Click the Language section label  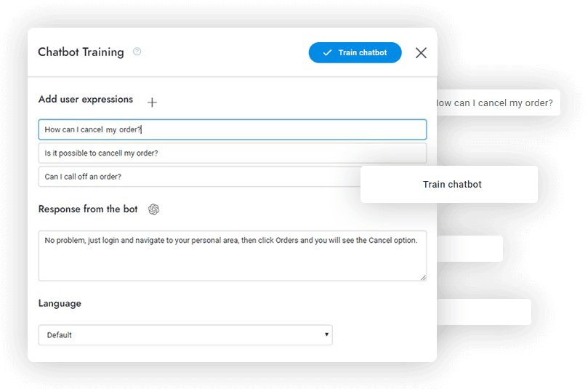point(60,303)
